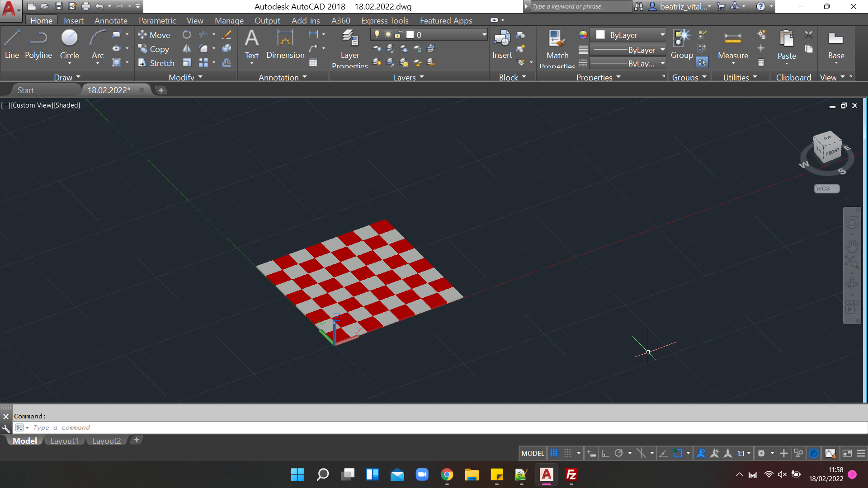Click the new drawing tab plus button

161,90
